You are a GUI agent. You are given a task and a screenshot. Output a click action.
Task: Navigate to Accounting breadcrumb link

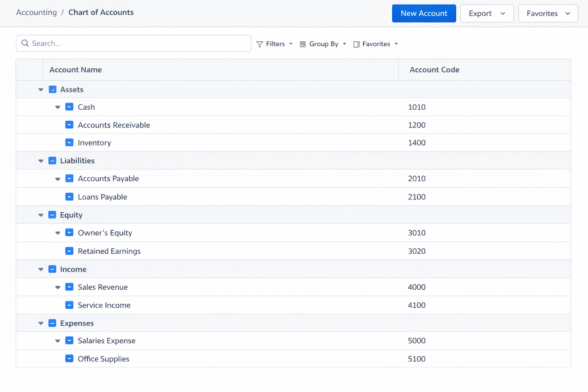click(x=36, y=12)
